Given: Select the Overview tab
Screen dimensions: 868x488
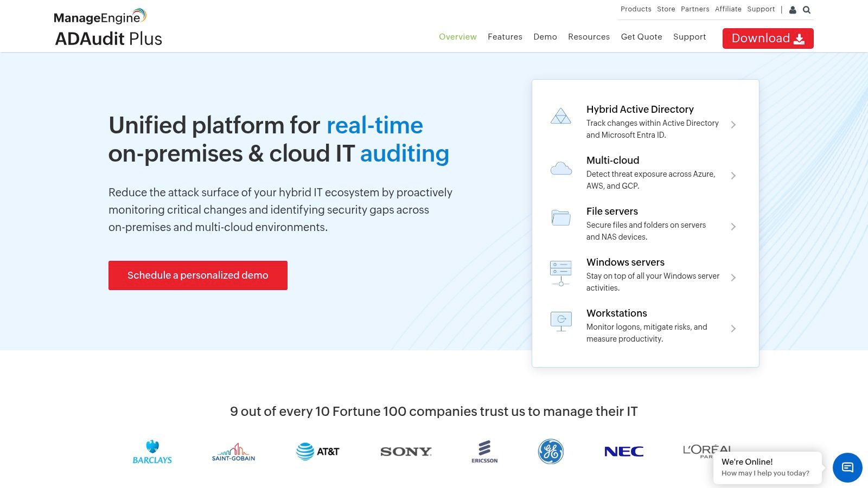Looking at the screenshot, I should 457,36.
